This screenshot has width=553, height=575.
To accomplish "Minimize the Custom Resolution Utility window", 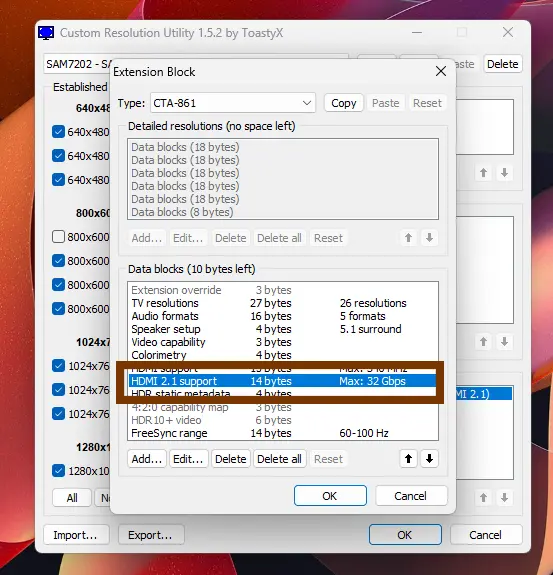I will (x=417, y=32).
